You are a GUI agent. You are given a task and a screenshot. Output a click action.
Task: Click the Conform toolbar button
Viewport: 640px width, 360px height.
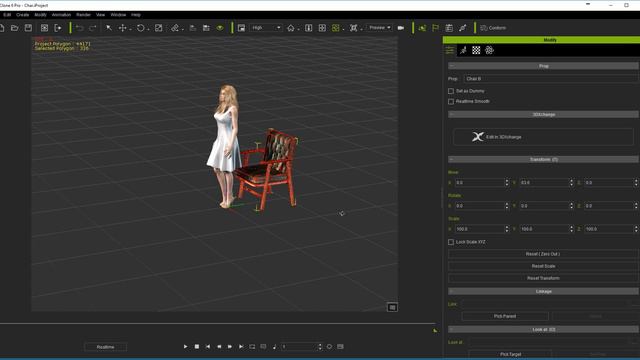[493, 28]
